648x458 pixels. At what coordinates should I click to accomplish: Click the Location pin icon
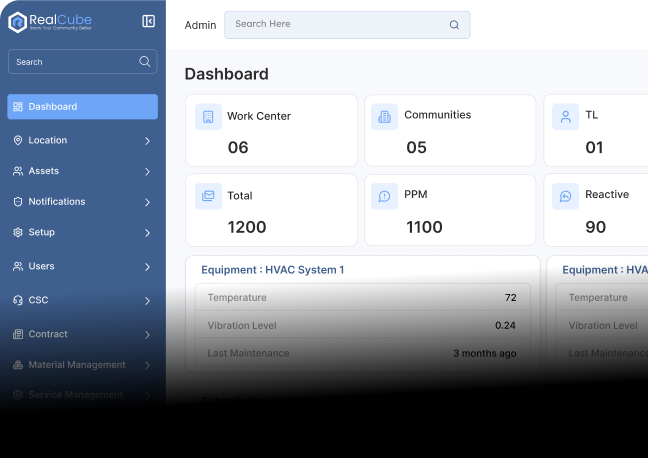coord(18,140)
